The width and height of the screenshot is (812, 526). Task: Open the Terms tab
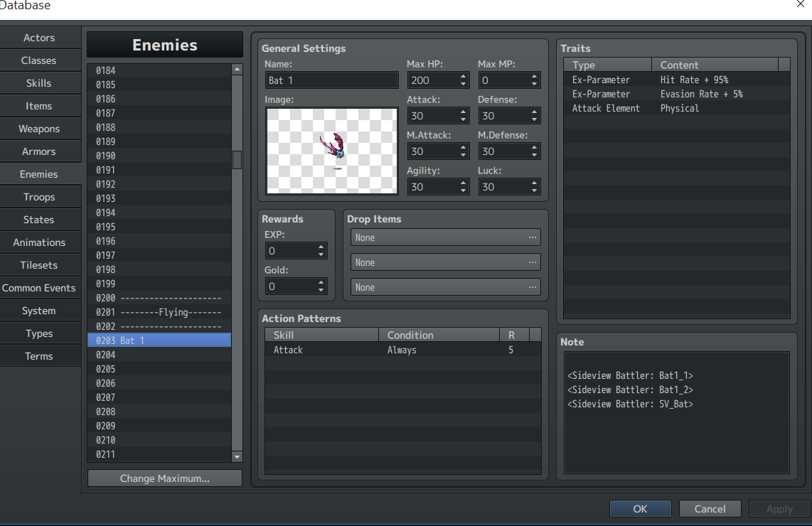[40, 357]
